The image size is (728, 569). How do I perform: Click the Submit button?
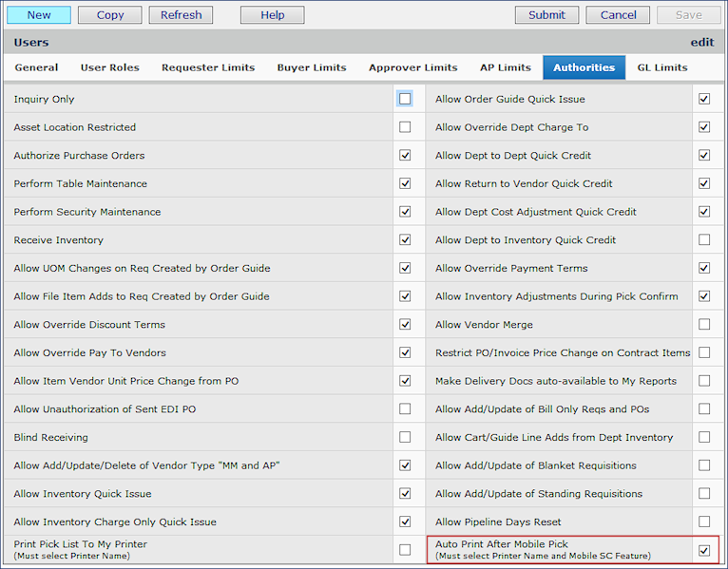546,15
